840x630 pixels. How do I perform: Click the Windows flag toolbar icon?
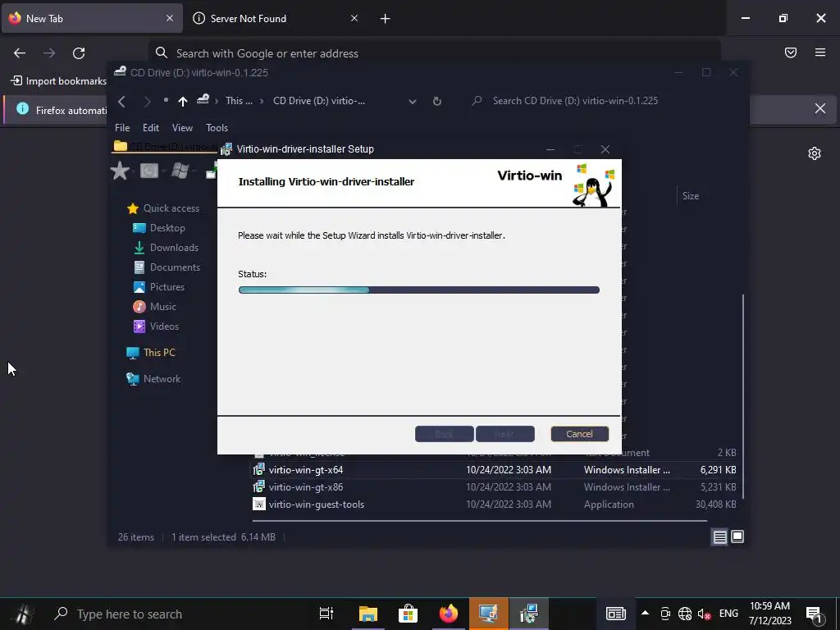coord(180,171)
